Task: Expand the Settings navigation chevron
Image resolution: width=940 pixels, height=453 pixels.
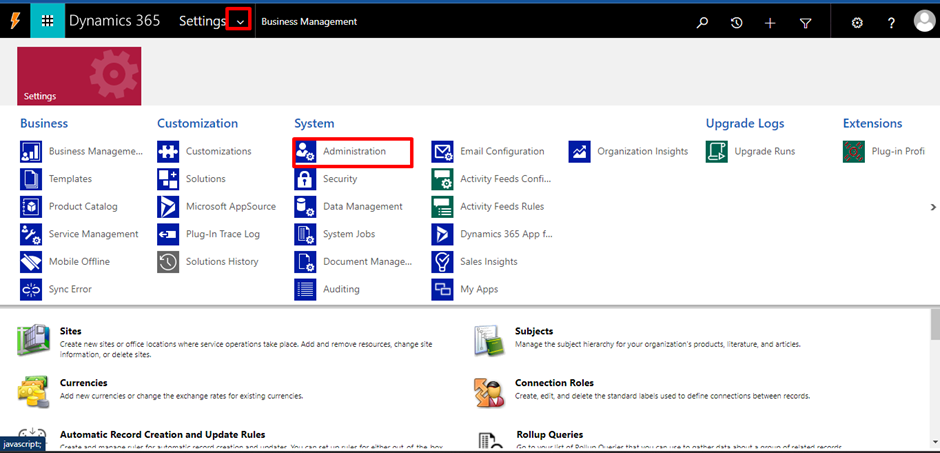Action: (239, 22)
